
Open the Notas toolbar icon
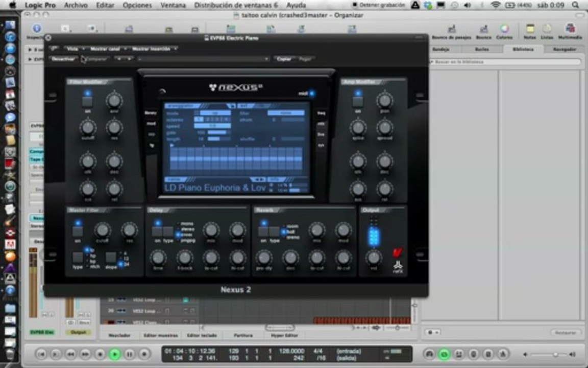[x=530, y=29]
